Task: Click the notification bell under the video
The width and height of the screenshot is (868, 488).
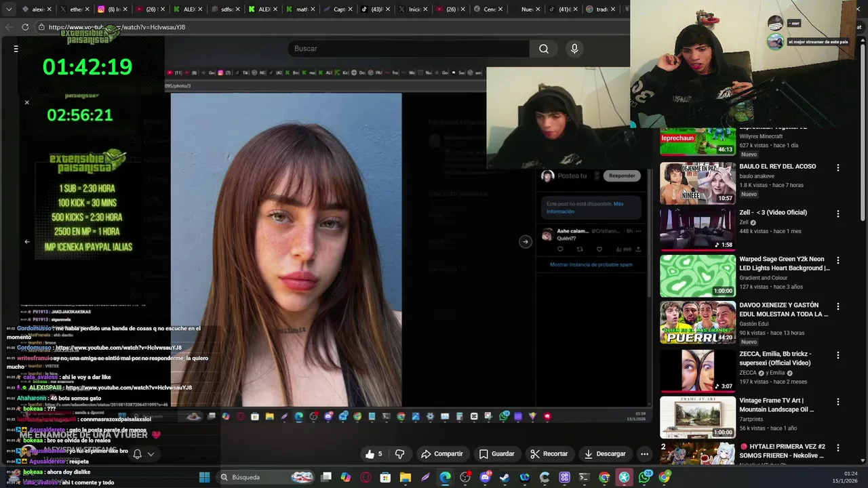Action: click(x=137, y=454)
